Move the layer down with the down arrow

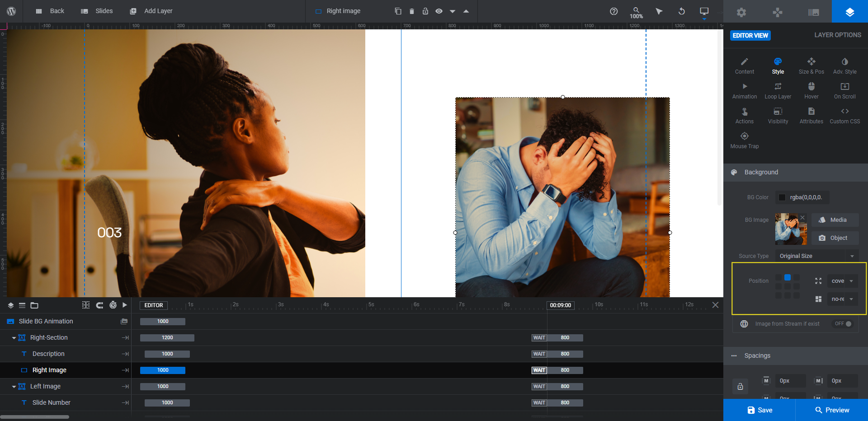452,11
